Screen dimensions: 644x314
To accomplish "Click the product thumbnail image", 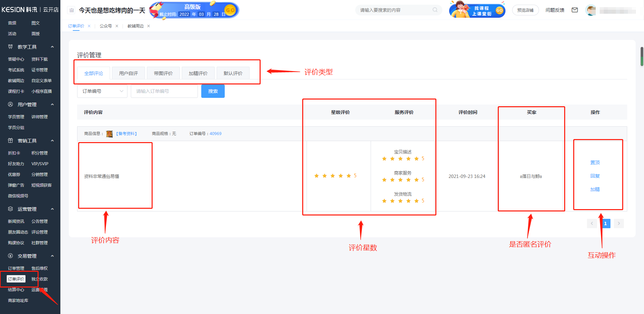I will click(x=109, y=134).
